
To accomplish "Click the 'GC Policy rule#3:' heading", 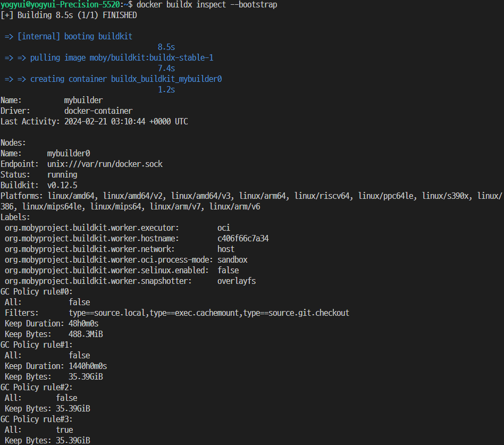I will (36, 418).
